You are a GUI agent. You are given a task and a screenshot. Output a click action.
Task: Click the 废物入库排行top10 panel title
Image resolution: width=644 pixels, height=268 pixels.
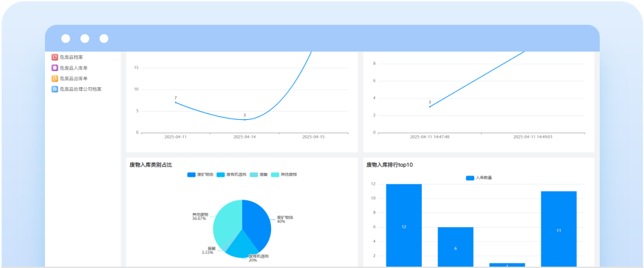389,165
